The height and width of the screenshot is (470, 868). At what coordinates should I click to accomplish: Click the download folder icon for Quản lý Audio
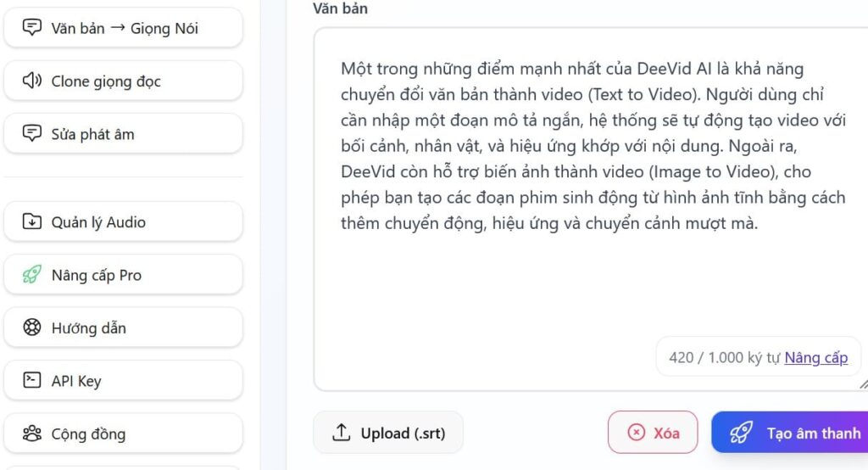coord(32,222)
